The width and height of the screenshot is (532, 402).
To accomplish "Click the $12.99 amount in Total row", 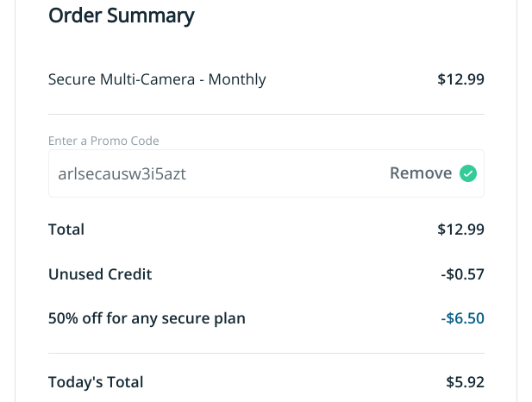I will point(460,229).
